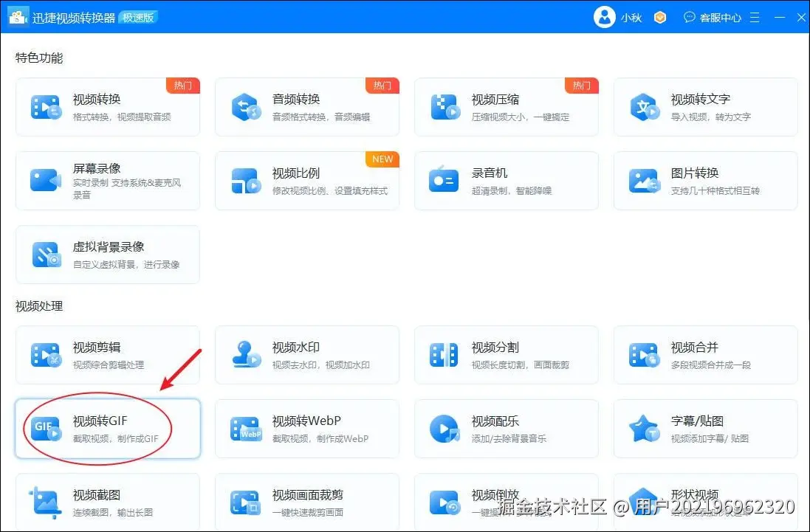This screenshot has height=532, width=810.
Task: Select the 录音机 recorder icon
Action: (444, 179)
